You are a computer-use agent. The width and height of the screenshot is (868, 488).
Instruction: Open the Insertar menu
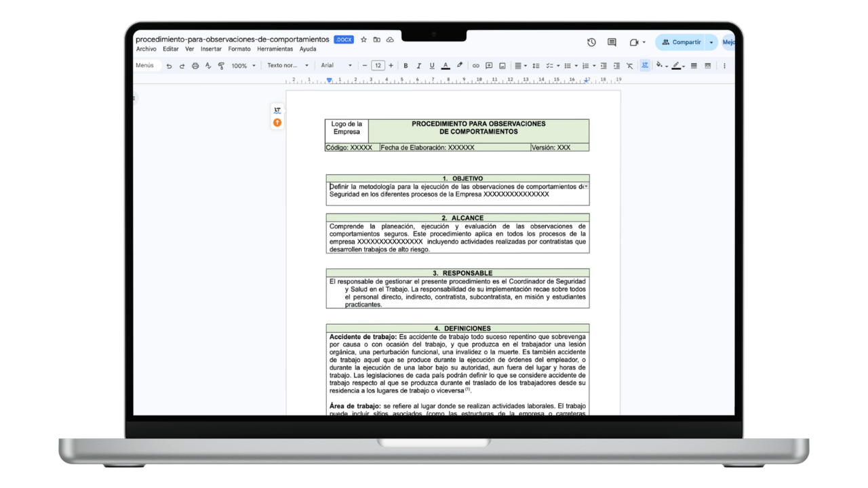click(211, 49)
